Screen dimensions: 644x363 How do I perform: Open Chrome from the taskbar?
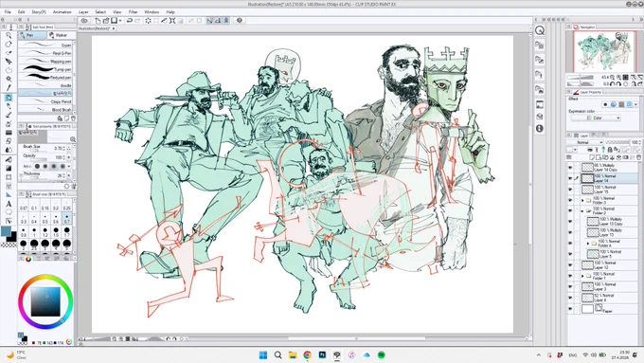307,355
